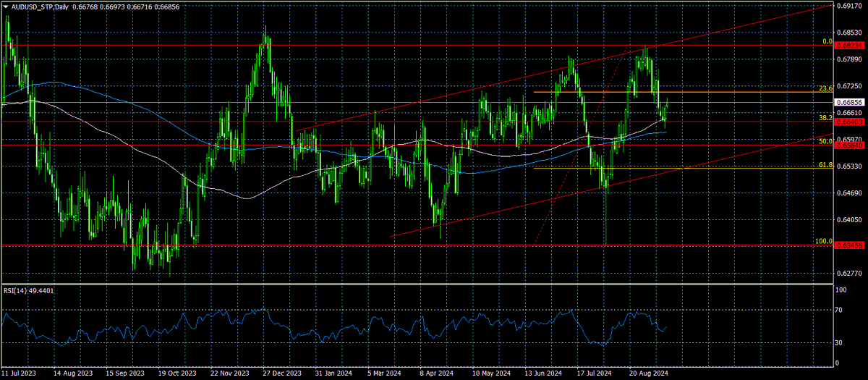Click the 0.64050 price scale value
The height and width of the screenshot is (380, 868).
[x=848, y=220]
